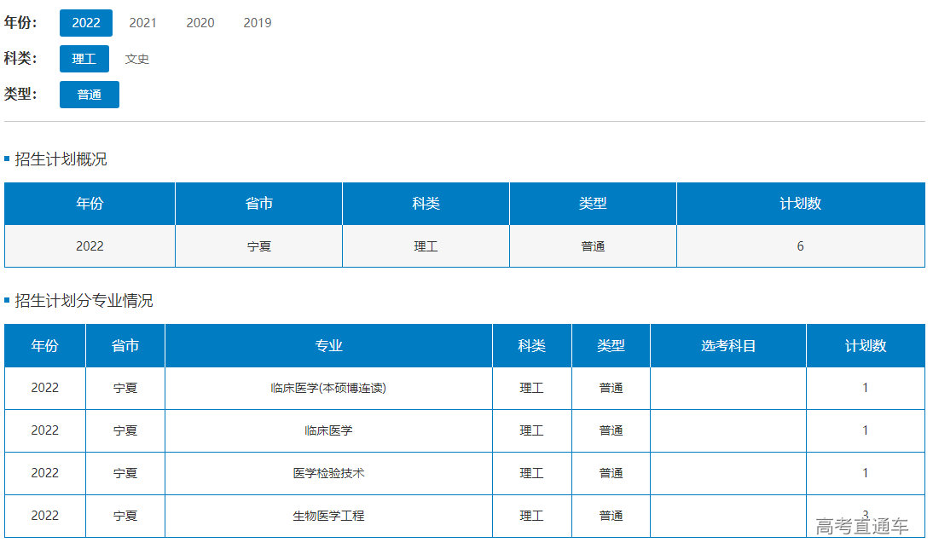Screen dimensions: 933x560
Task: Switch category to 文史
Action: (x=137, y=59)
